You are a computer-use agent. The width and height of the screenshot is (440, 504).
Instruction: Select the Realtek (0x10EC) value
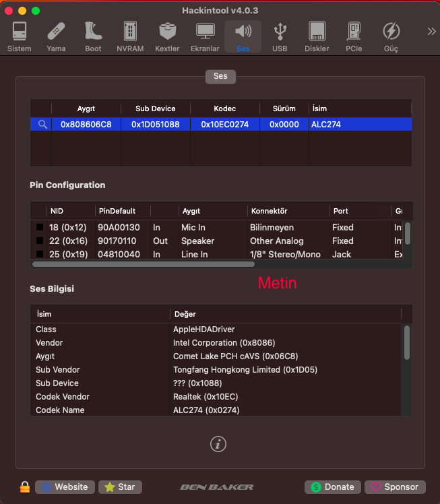tap(206, 397)
